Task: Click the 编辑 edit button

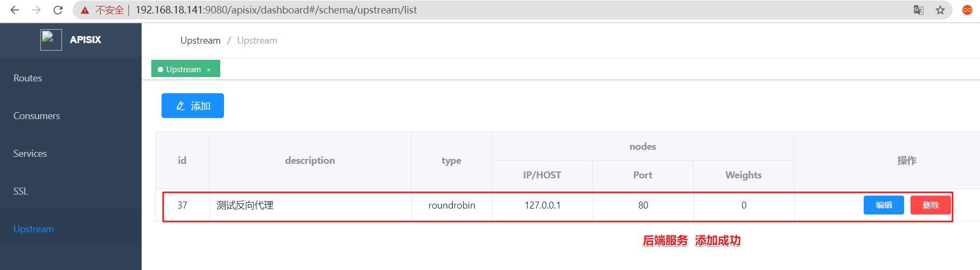Action: click(884, 205)
